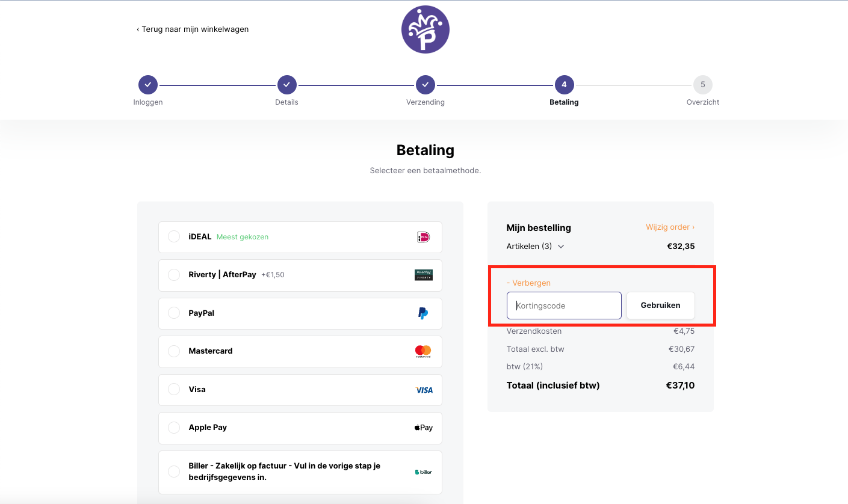Click the Meest gekozen label
The height and width of the screenshot is (504, 848).
(243, 237)
